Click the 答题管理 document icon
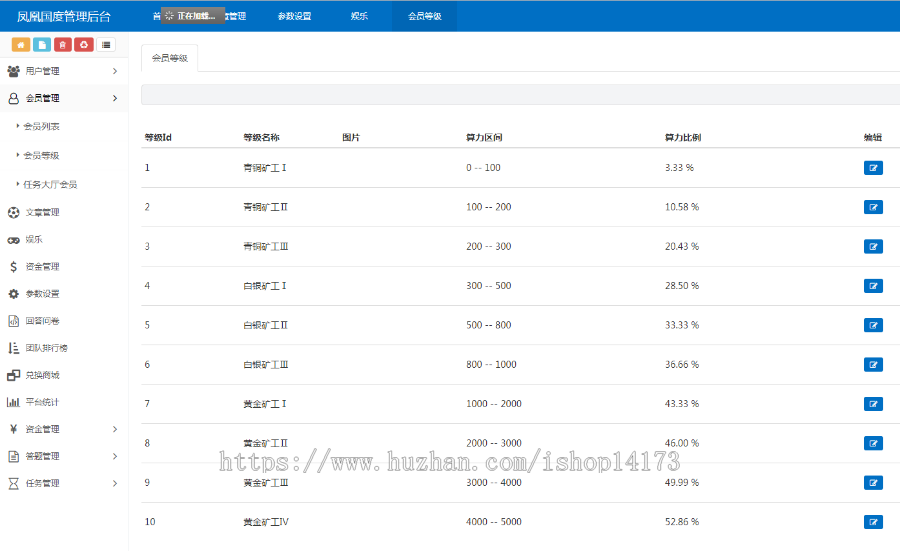Image resolution: width=900 pixels, height=551 pixels. [x=13, y=456]
